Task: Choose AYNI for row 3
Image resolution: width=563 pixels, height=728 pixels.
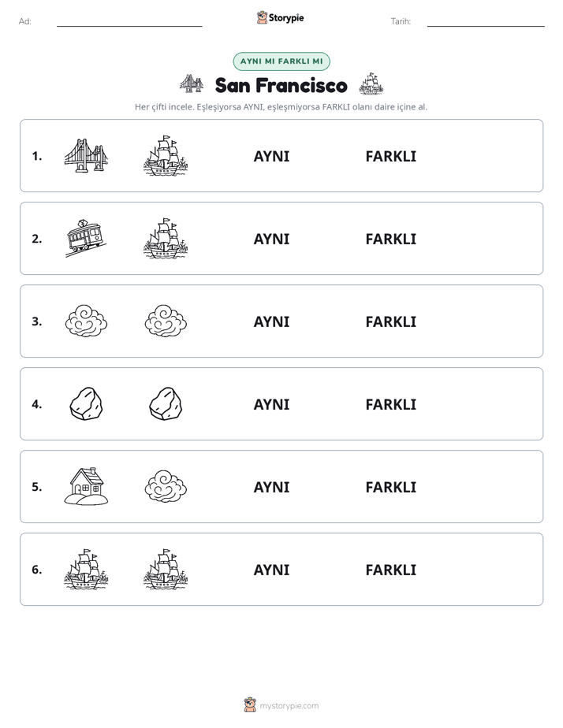Action: click(271, 321)
